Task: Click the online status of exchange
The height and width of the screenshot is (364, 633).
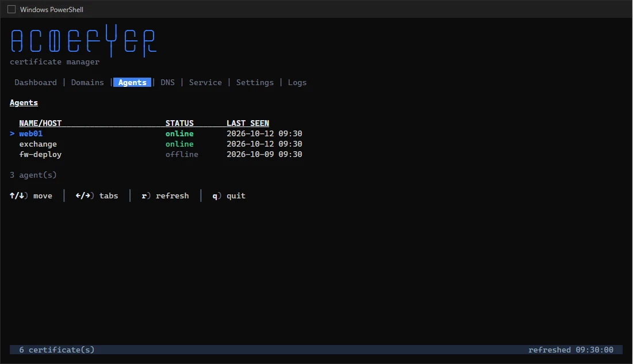Action: coord(179,144)
